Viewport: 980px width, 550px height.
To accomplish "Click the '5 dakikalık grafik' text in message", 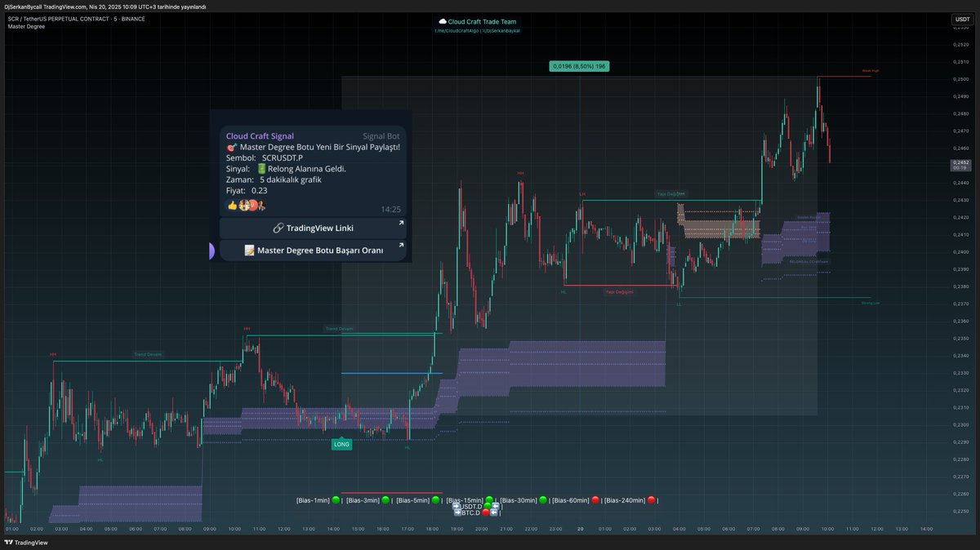I will click(x=291, y=180).
